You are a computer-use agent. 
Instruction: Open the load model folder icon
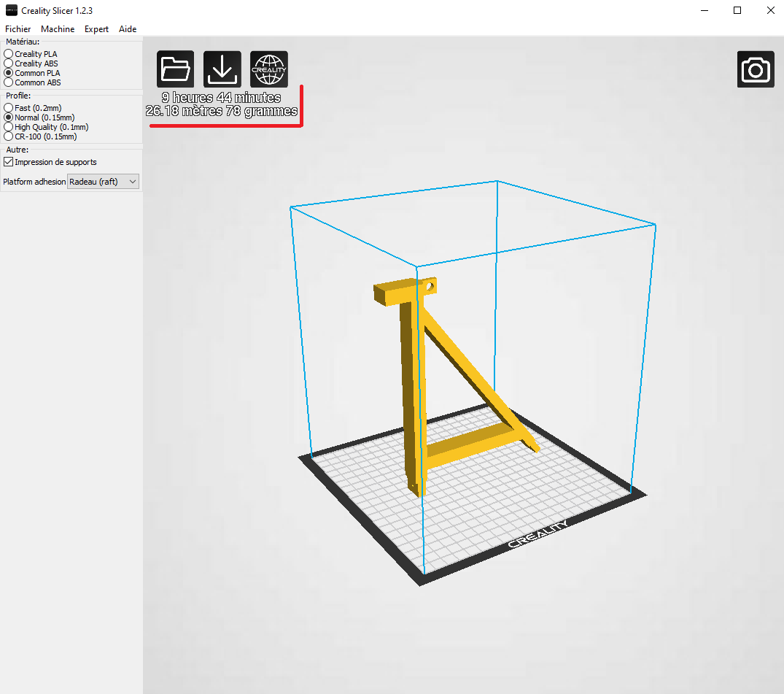pos(176,69)
